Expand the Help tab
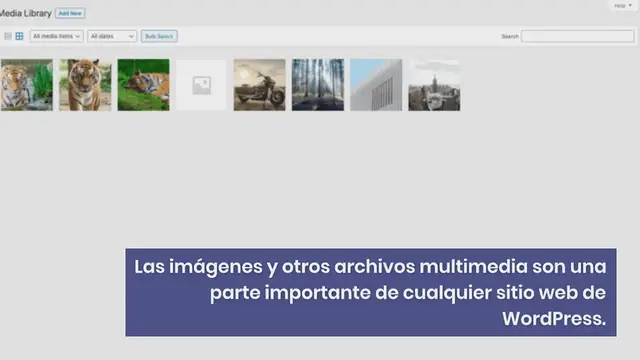 point(623,5)
